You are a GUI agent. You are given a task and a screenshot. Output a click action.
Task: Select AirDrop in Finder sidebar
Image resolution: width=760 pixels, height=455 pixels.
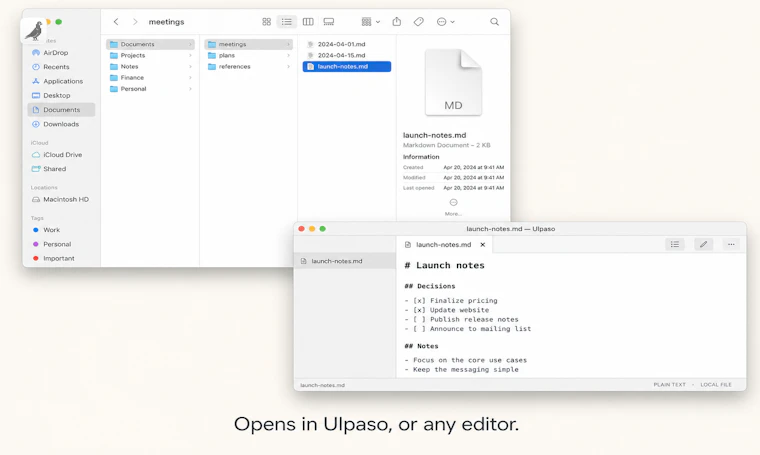pos(61,53)
